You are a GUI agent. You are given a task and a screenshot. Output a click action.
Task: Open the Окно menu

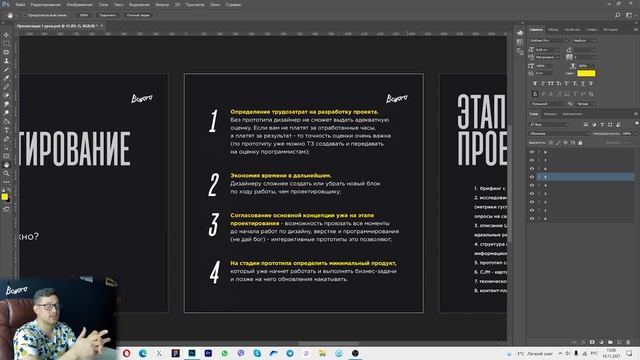coord(215,4)
